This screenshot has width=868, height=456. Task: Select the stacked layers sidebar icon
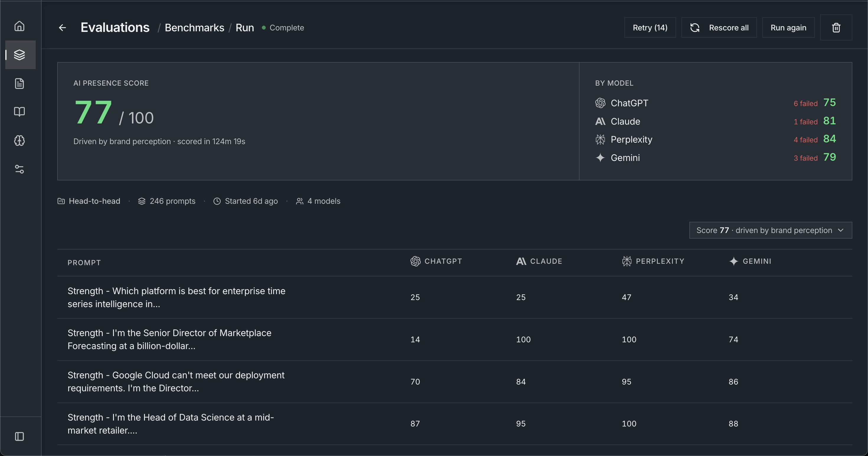tap(19, 55)
